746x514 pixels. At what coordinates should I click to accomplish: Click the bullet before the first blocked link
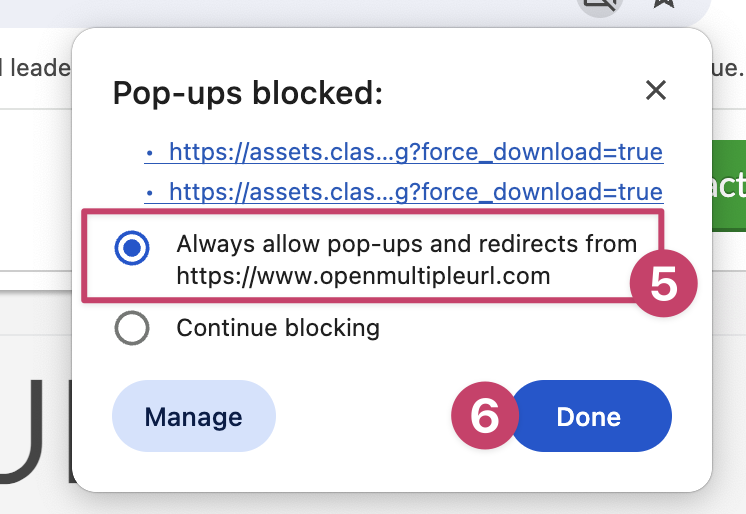tap(149, 154)
